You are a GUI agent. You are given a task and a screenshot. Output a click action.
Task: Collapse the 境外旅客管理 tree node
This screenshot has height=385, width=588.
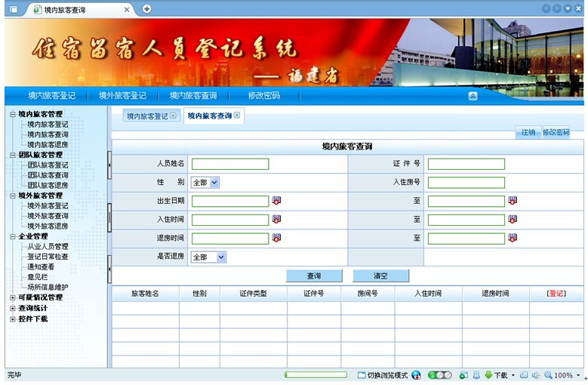(x=12, y=196)
